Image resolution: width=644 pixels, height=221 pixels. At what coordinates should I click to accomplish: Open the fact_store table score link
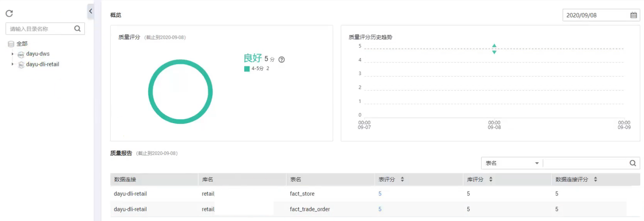coord(380,194)
